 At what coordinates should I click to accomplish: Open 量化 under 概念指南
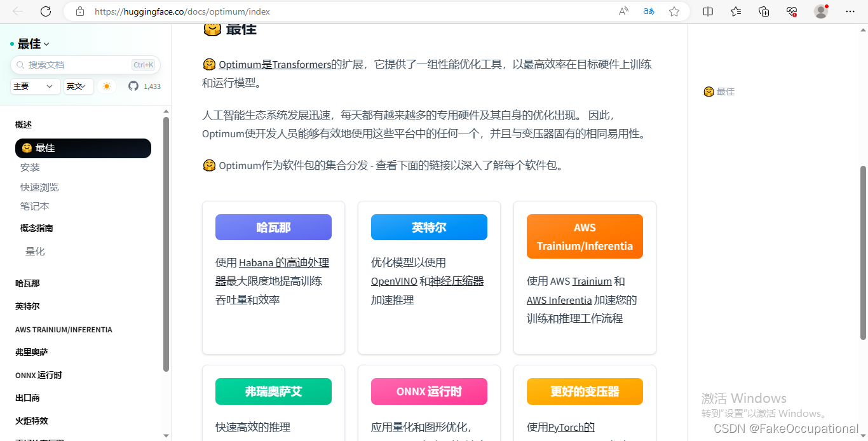tap(35, 252)
